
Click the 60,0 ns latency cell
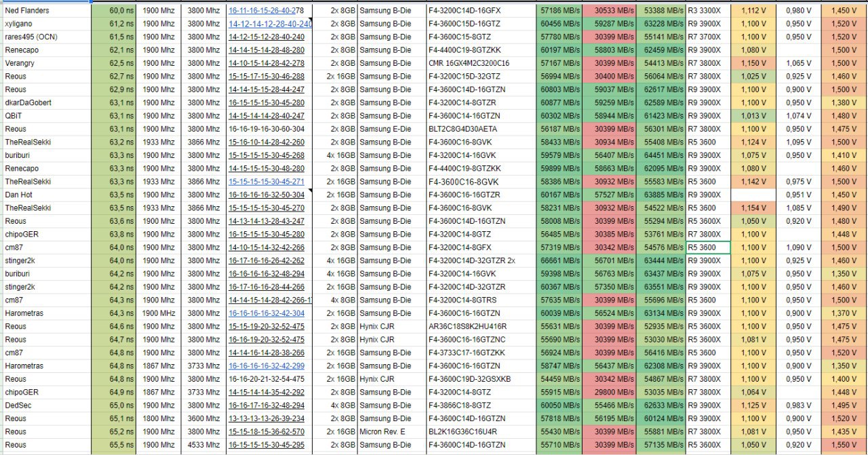pos(113,11)
